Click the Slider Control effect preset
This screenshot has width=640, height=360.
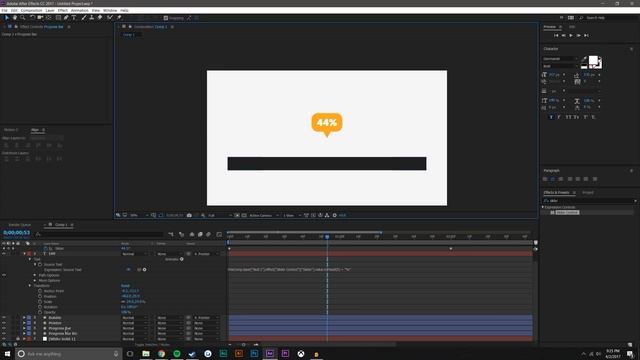(x=567, y=212)
